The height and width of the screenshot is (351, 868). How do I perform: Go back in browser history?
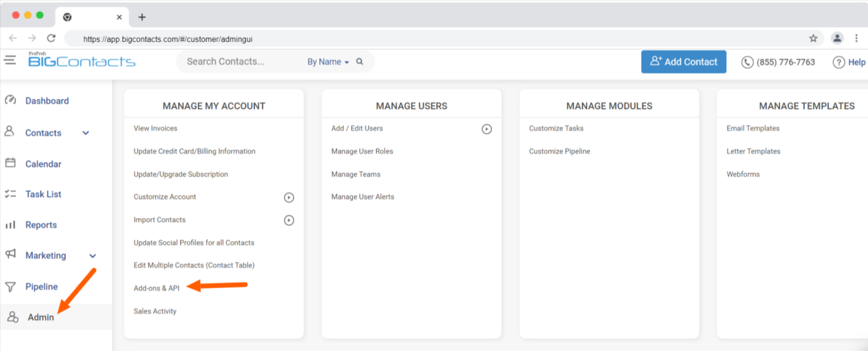13,38
